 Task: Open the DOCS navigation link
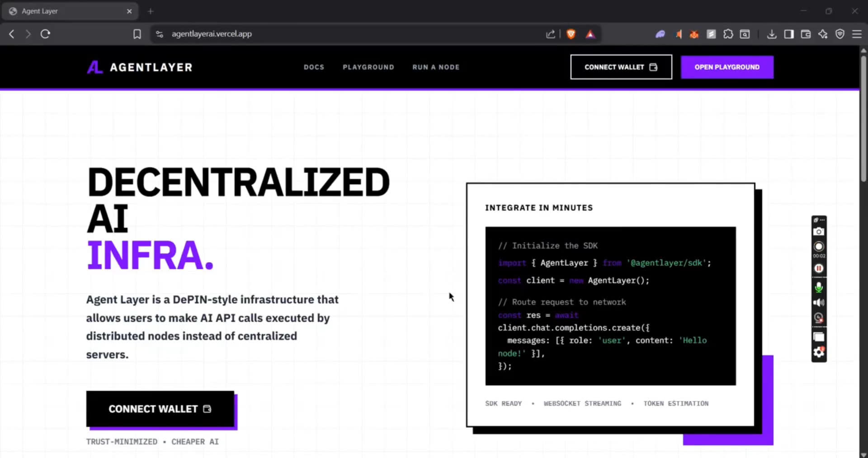314,67
